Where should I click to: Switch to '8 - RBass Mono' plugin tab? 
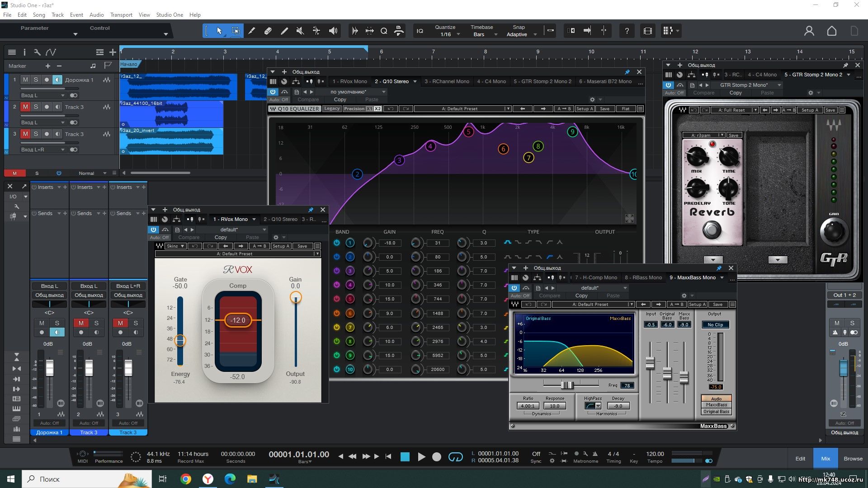tap(643, 277)
